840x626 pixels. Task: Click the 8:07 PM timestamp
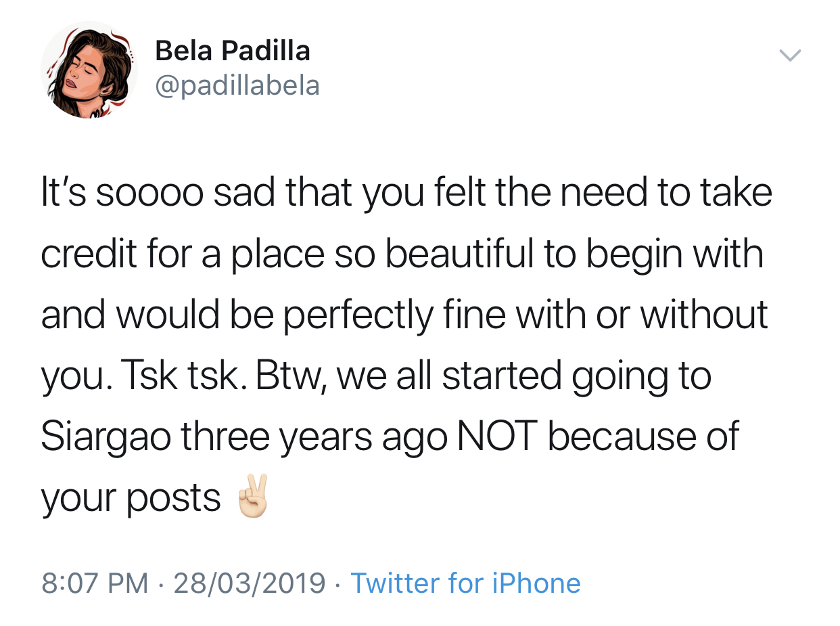click(x=95, y=583)
